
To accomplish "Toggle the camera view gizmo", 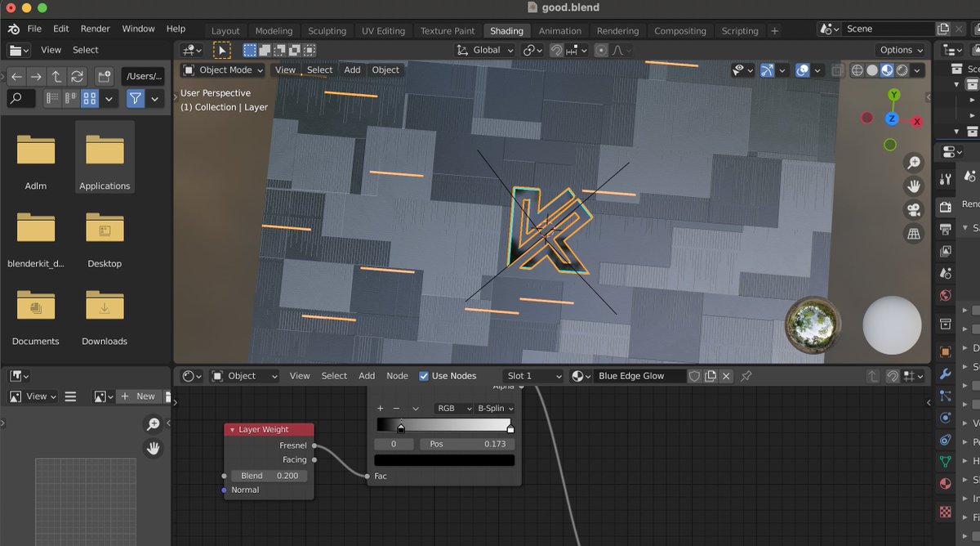I will tap(914, 210).
